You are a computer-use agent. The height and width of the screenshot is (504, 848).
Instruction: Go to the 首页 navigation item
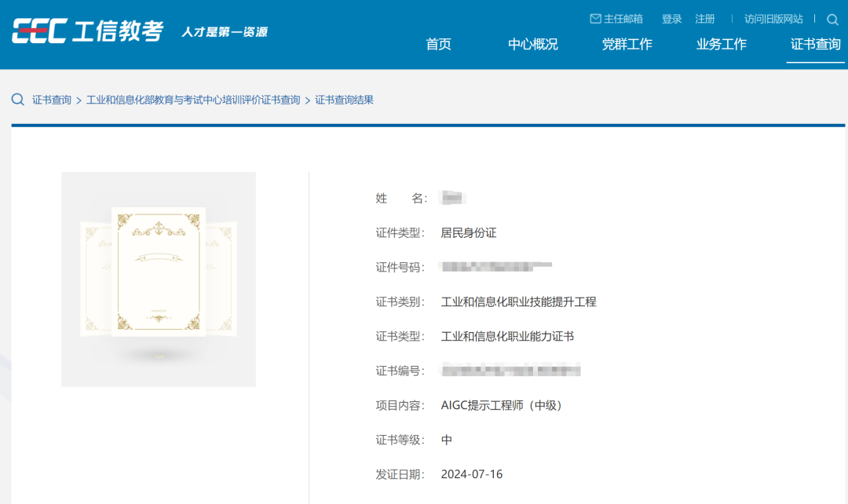pos(438,45)
